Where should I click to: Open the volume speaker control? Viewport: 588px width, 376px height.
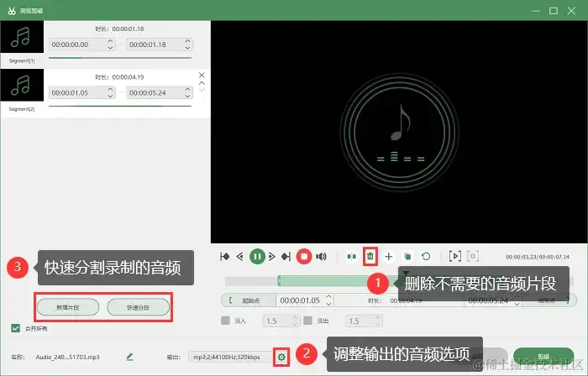point(322,257)
